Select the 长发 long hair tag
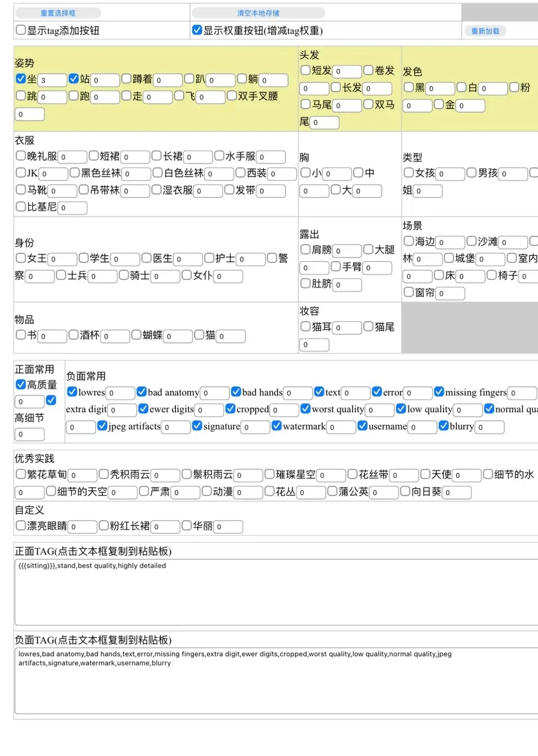Viewport: 538px width, 756px height. (334, 88)
